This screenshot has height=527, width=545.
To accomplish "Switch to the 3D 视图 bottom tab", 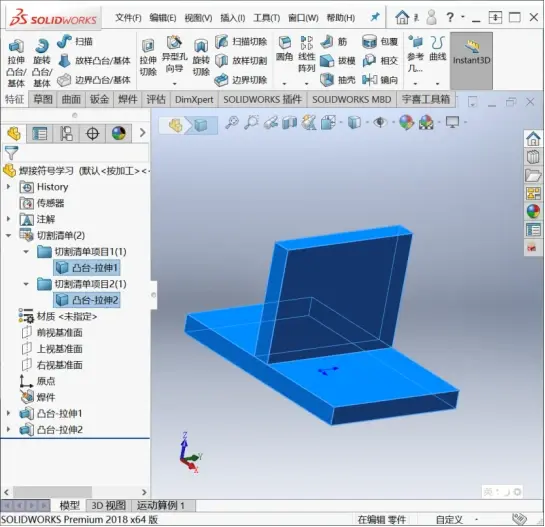I will coord(108,505).
